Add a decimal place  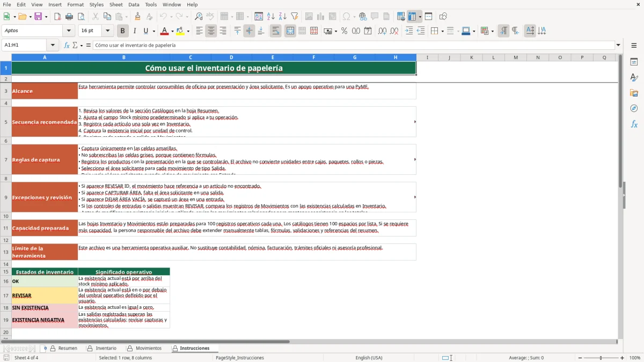pyautogui.click(x=382, y=31)
